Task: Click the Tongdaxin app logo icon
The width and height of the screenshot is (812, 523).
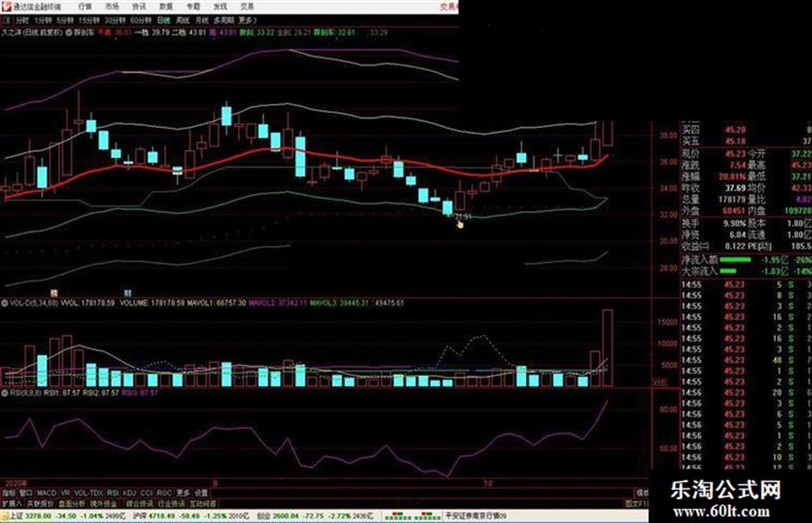Action: point(7,7)
